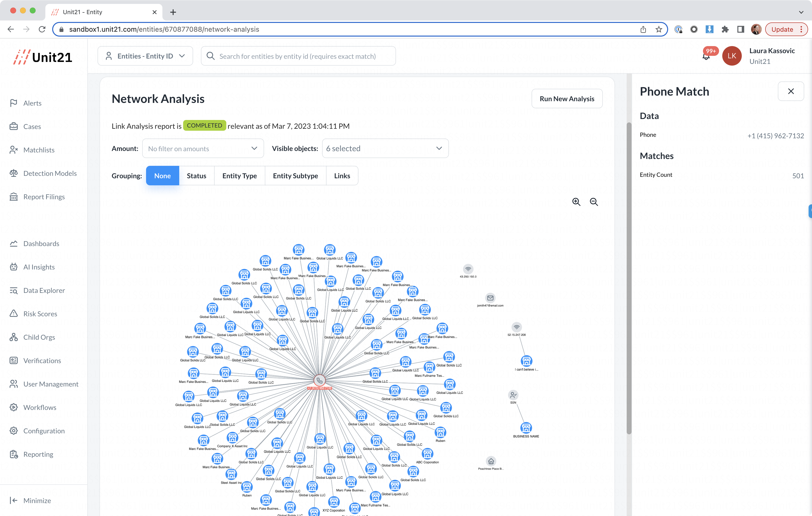Select the Peachtree Place address node
The width and height of the screenshot is (812, 516).
491,461
